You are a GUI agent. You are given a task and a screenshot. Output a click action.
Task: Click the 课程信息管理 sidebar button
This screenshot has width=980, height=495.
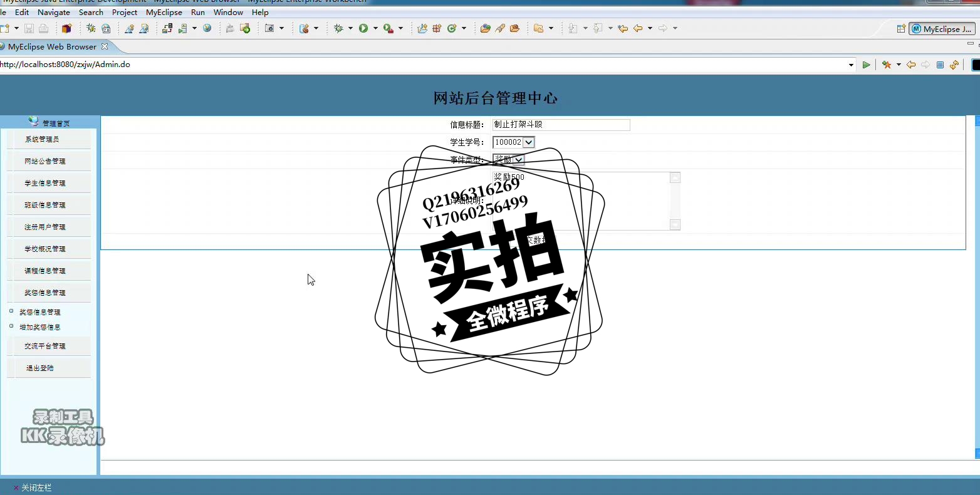[49, 271]
